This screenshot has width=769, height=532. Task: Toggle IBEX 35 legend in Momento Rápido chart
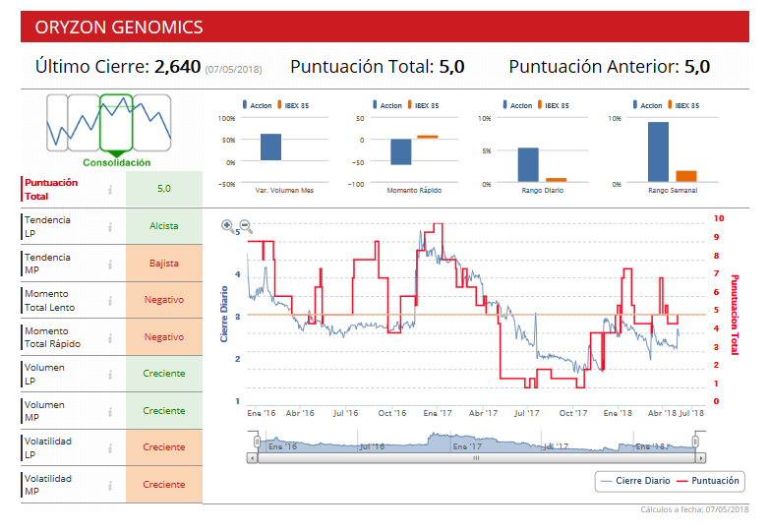tap(423, 105)
